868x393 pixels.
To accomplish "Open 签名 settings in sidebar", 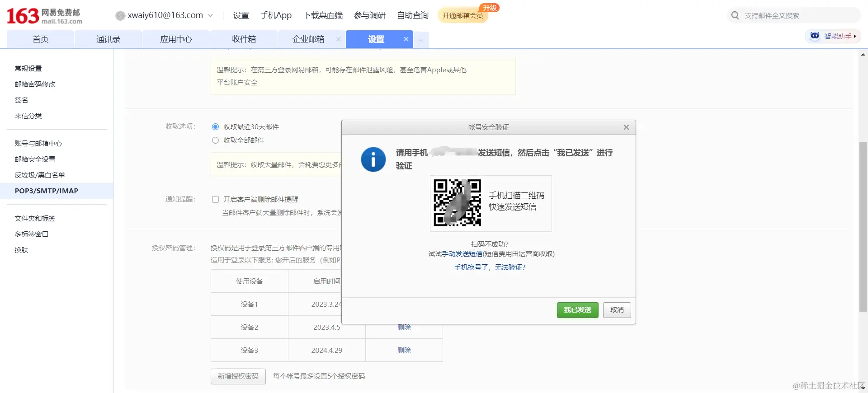I will [21, 100].
